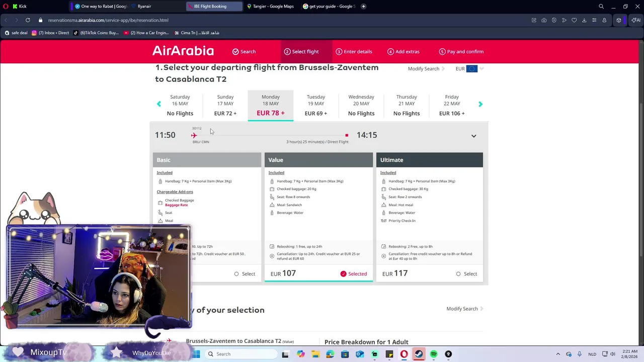Screen dimensions: 644x362
Task: Open the browser profile account icon
Action: click(604, 20)
